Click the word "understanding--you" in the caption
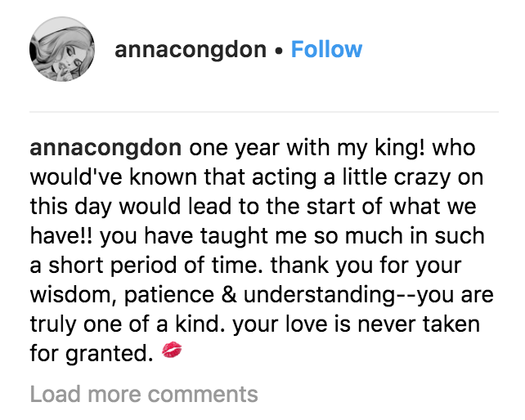525x420 pixels. 348,295
